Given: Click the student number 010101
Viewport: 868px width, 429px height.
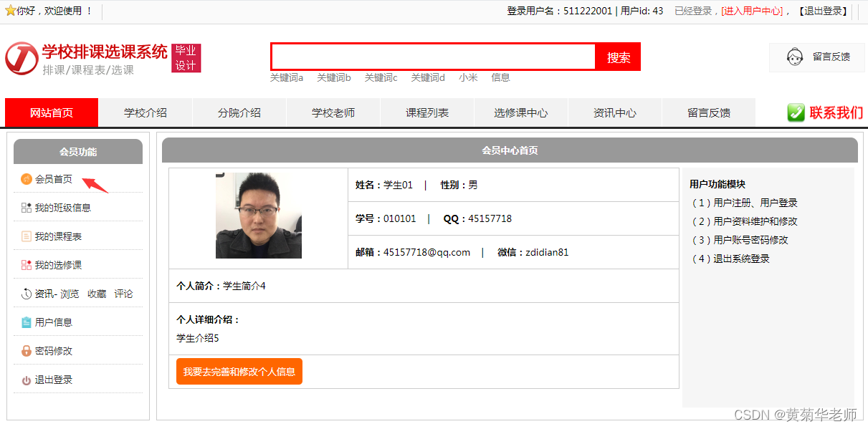Looking at the screenshot, I should pyautogui.click(x=399, y=218).
